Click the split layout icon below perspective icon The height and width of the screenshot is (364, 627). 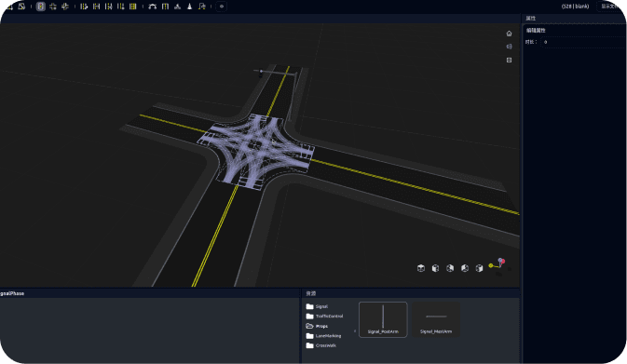click(509, 60)
